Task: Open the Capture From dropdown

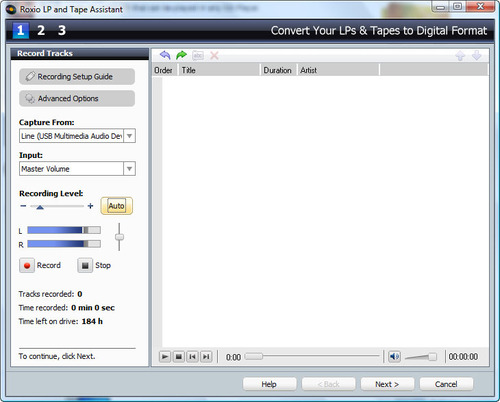Action: (129, 136)
